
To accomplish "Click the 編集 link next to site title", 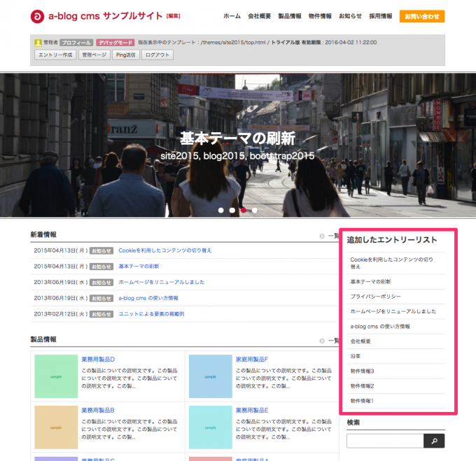I will (x=174, y=16).
